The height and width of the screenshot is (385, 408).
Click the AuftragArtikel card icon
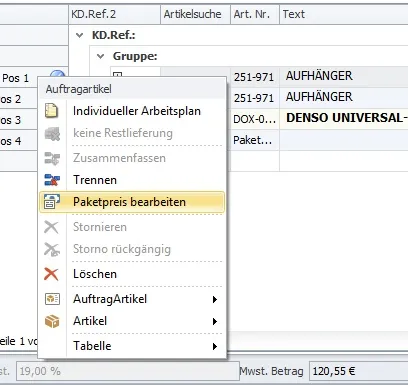click(52, 299)
